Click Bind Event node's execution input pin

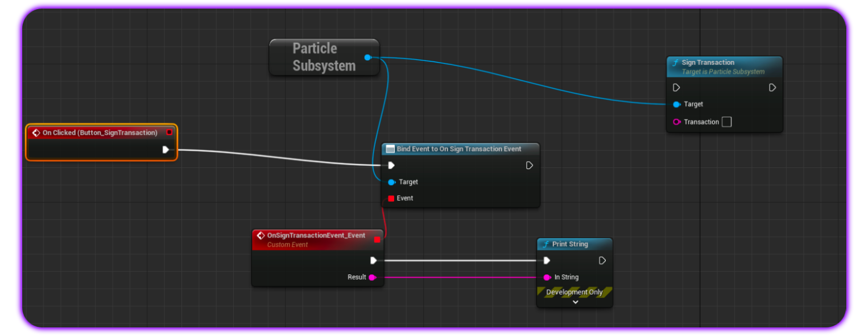point(391,165)
